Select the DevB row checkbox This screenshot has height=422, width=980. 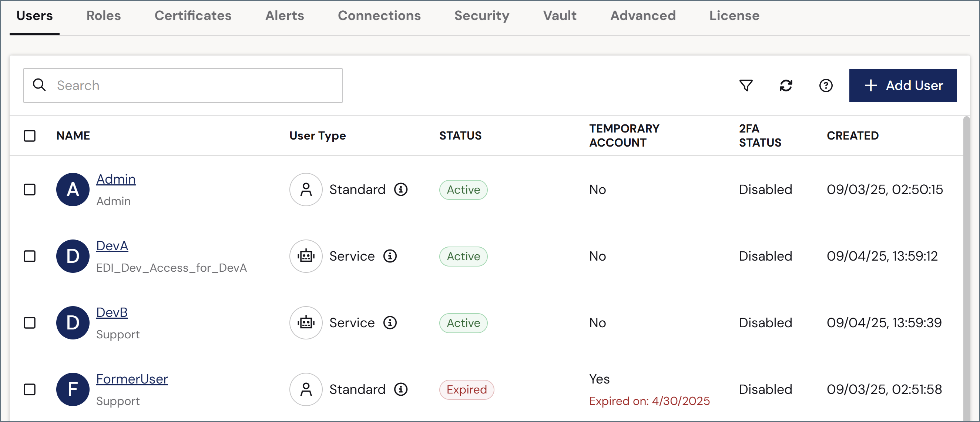click(30, 322)
